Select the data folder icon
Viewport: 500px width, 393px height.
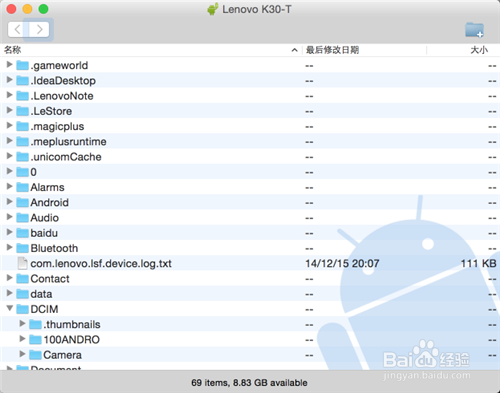(x=23, y=294)
